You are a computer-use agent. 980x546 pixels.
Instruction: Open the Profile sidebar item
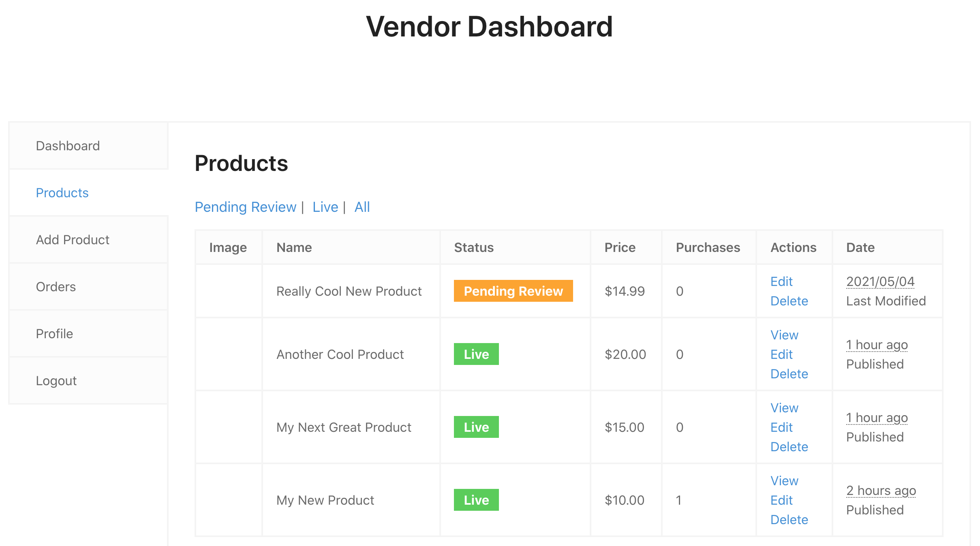click(54, 334)
